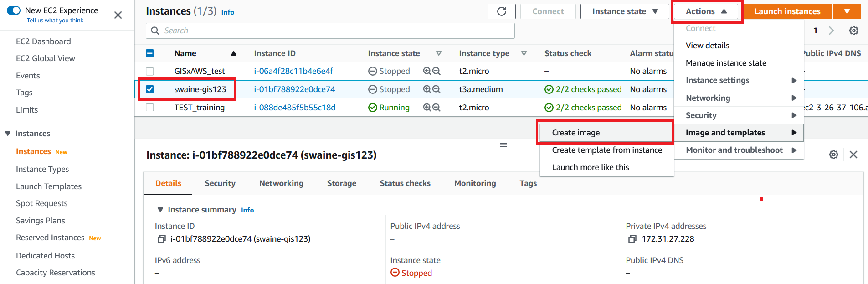Toggle select-all instances checkbox
868x284 pixels.
point(150,53)
